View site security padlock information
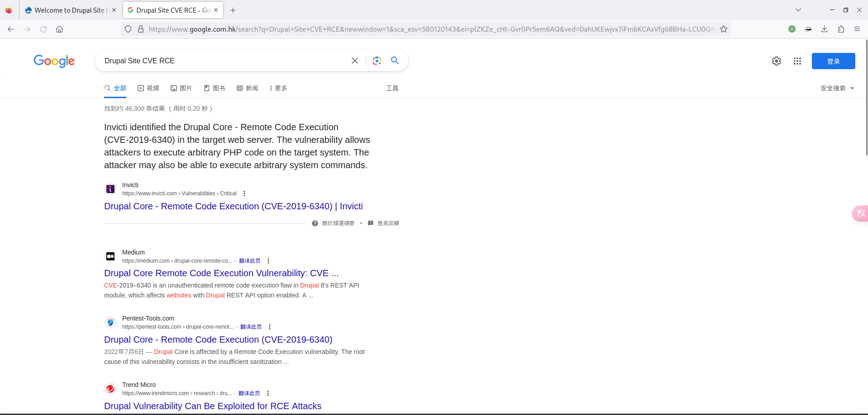Viewport: 868px width, 415px height. point(141,29)
